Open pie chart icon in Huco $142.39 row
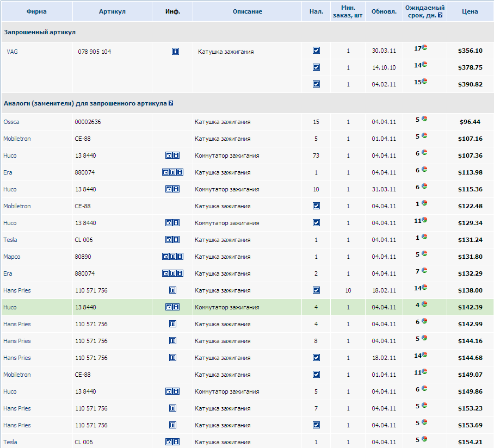 click(424, 304)
